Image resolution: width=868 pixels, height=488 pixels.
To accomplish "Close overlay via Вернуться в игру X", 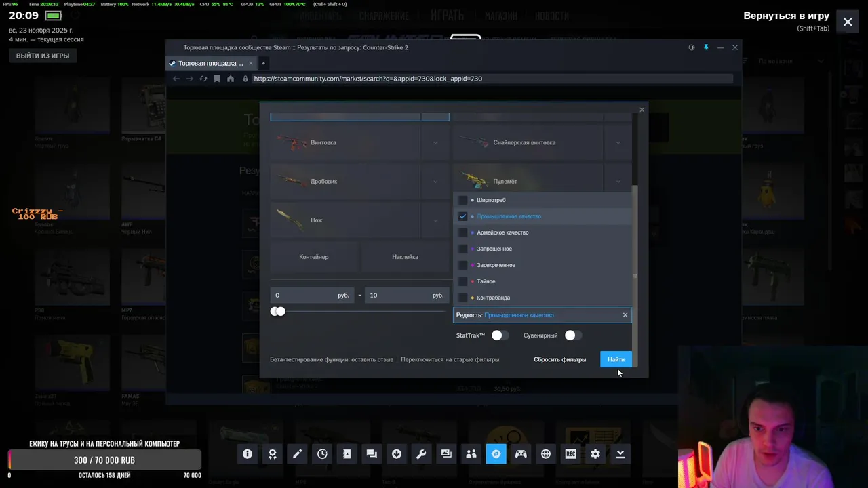I will click(848, 22).
